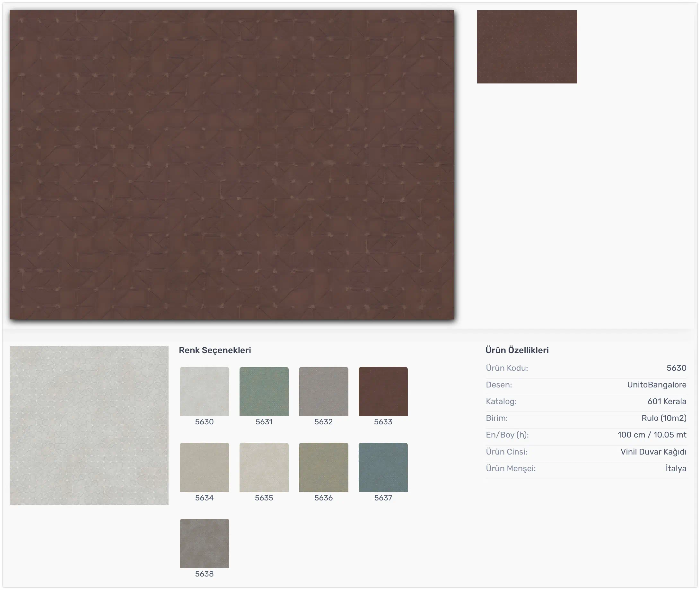Click the 5634 swatch label
Screen dimensions: 700x590
pos(204,498)
